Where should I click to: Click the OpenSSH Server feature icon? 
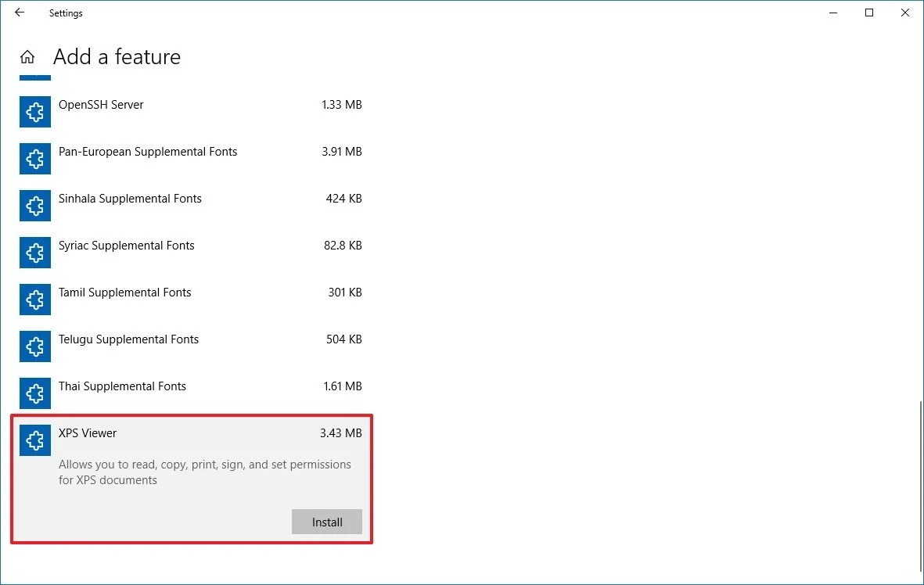(x=34, y=112)
